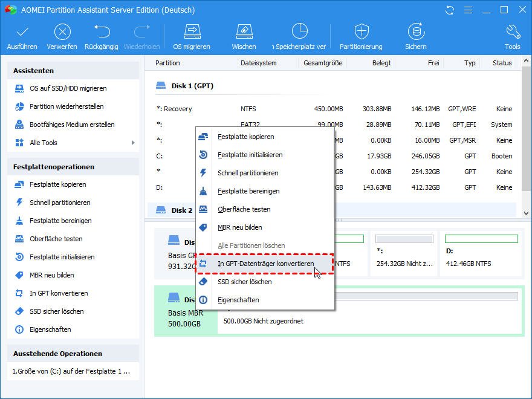Choose Festplatte initialisieren in context menu

coord(265,155)
